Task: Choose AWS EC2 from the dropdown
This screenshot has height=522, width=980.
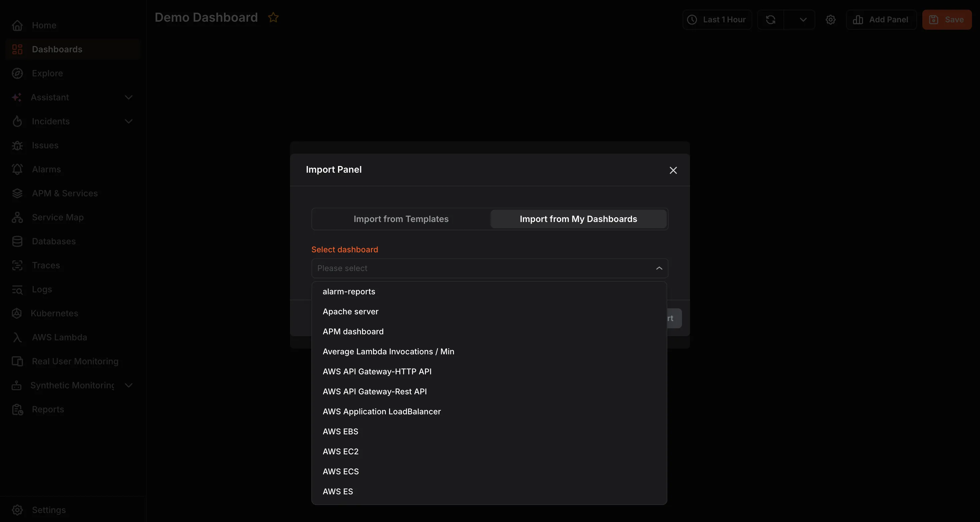Action: pos(489,451)
